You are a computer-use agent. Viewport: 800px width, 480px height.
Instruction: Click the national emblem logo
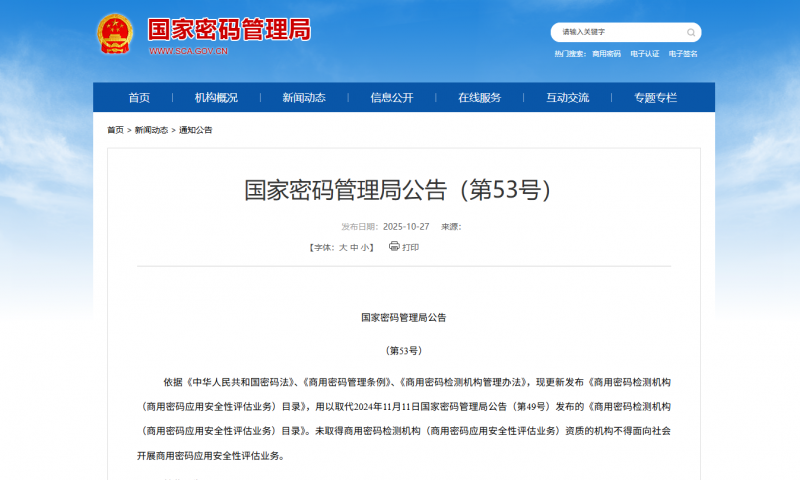[x=114, y=35]
